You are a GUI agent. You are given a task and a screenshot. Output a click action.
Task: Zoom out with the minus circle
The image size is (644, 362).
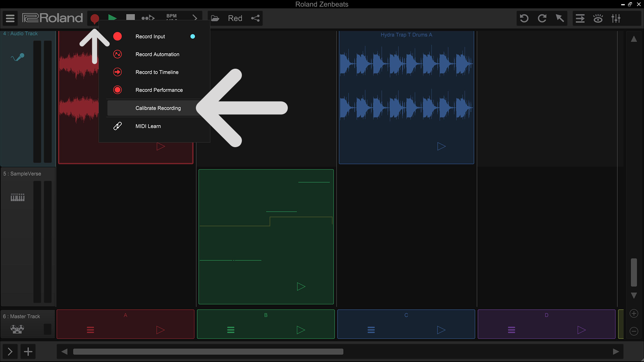click(x=634, y=331)
